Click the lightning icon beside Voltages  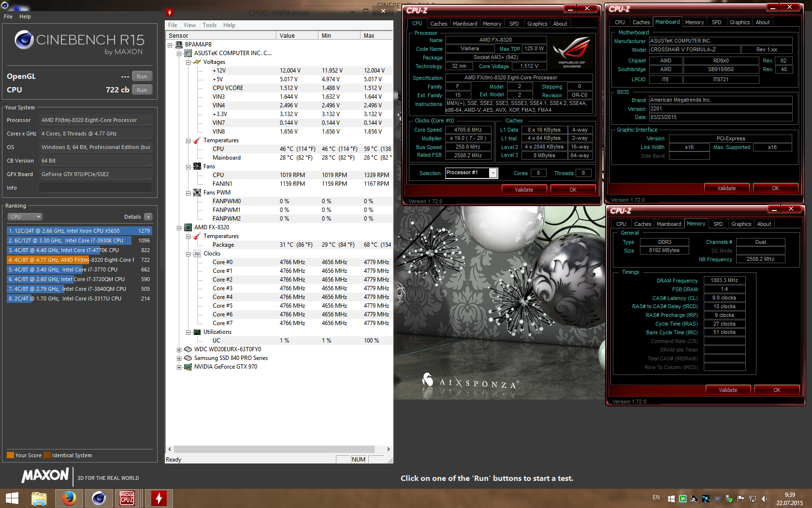(x=197, y=62)
